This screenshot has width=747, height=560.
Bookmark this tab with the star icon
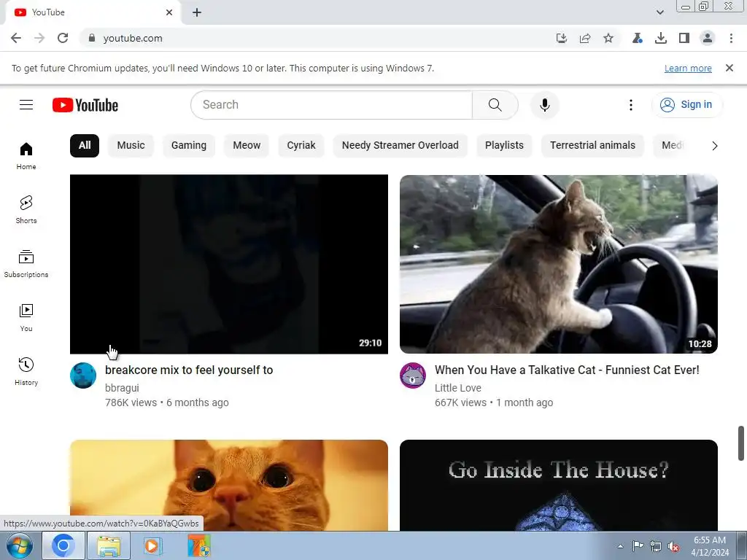608,38
